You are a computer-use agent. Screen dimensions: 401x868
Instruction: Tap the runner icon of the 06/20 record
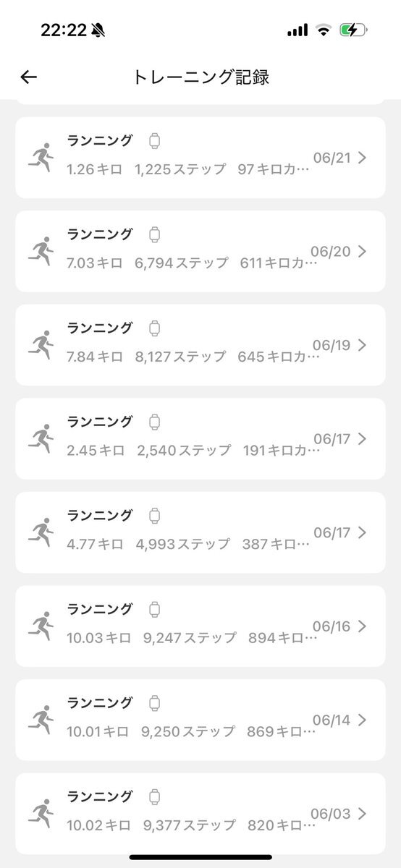pos(41,251)
